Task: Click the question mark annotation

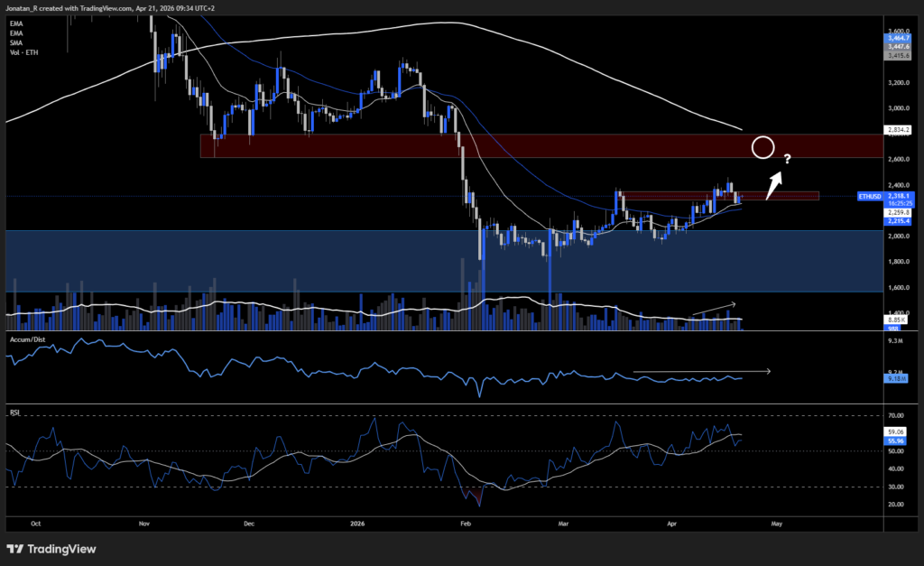Action: pyautogui.click(x=787, y=160)
